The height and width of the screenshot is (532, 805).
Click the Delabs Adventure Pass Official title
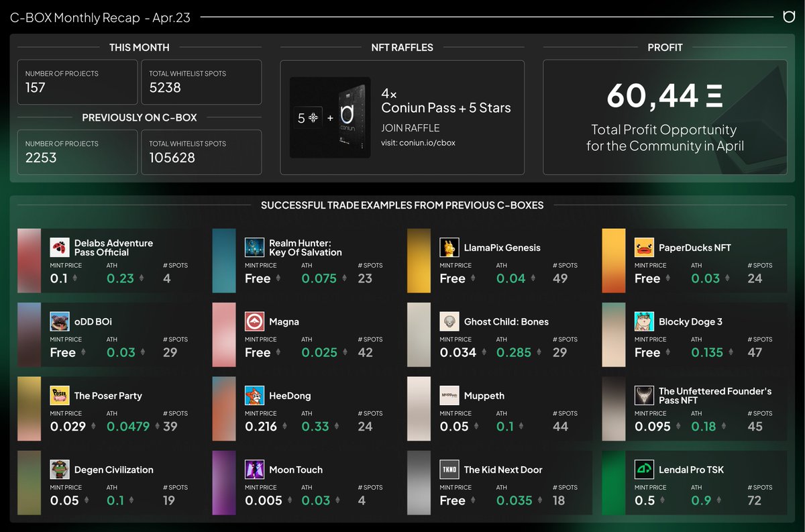click(x=113, y=248)
